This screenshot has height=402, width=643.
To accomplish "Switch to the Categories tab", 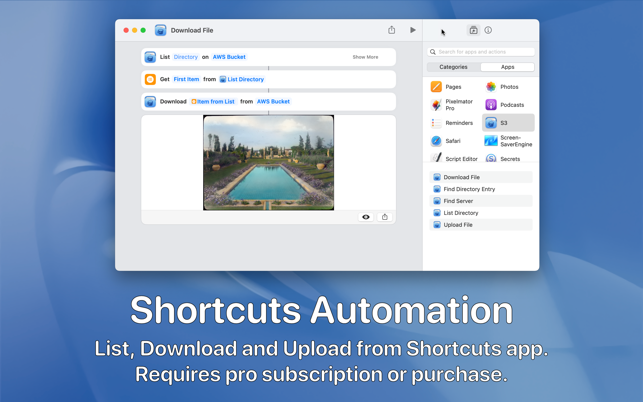I will [454, 67].
